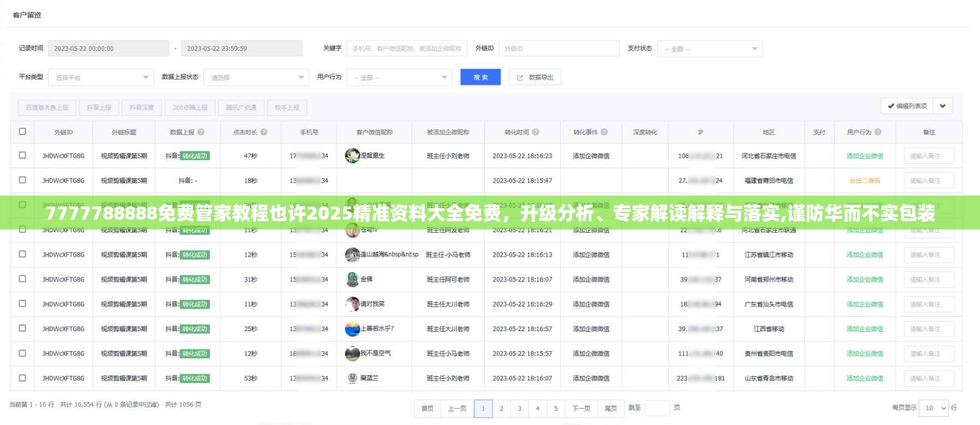Select the 抖音深度 tab
980x425 pixels.
coord(142,108)
